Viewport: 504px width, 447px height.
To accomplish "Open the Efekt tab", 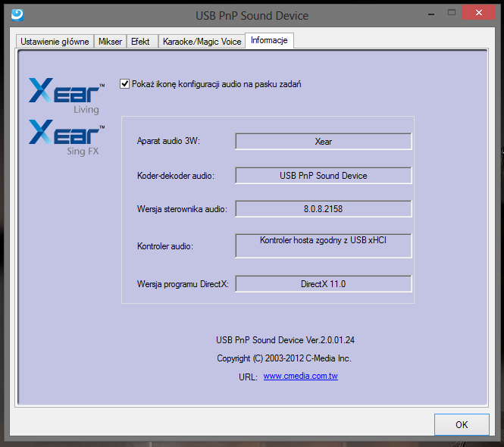I will [140, 42].
